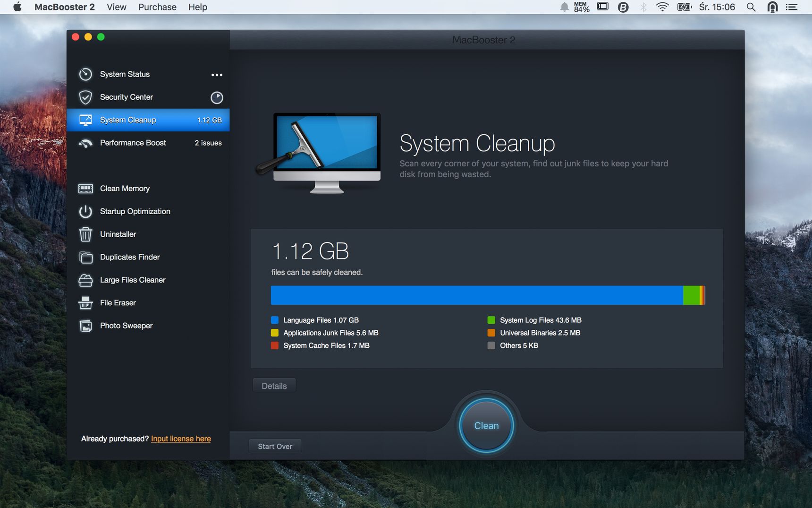Click the Bluetooth menu bar icon
This screenshot has height=508, width=812.
[643, 7]
